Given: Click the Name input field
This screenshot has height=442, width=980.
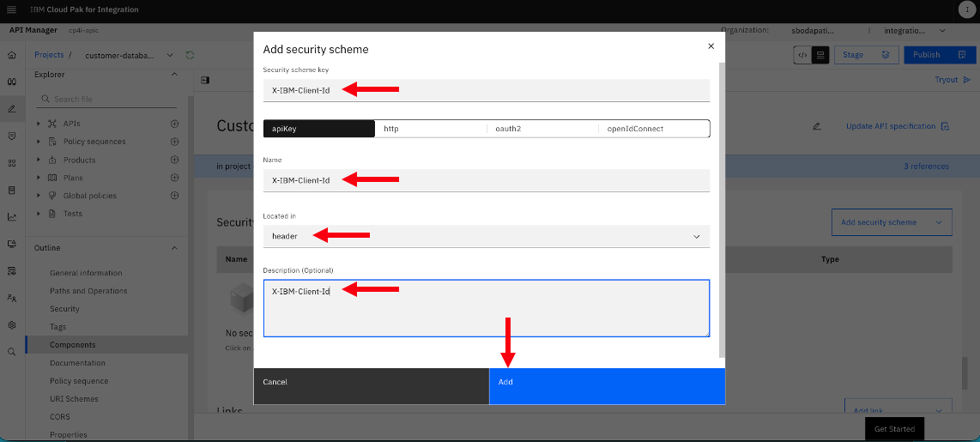Looking at the screenshot, I should coord(487,180).
